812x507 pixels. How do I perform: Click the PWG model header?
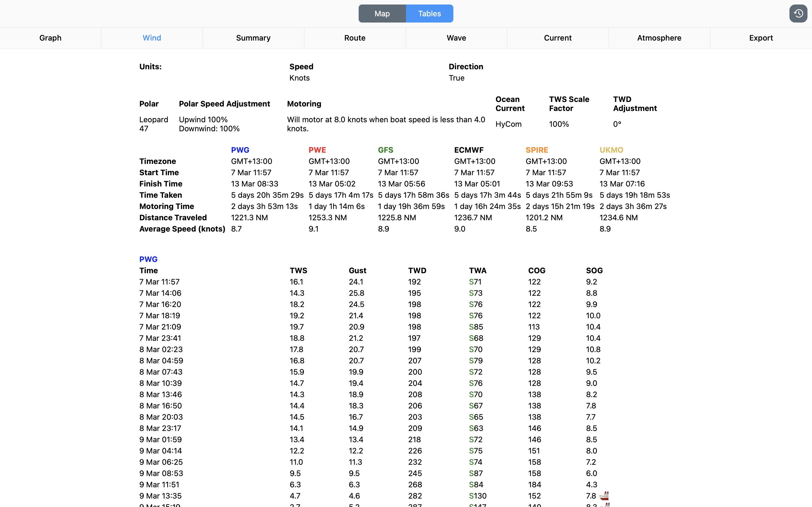click(x=240, y=150)
